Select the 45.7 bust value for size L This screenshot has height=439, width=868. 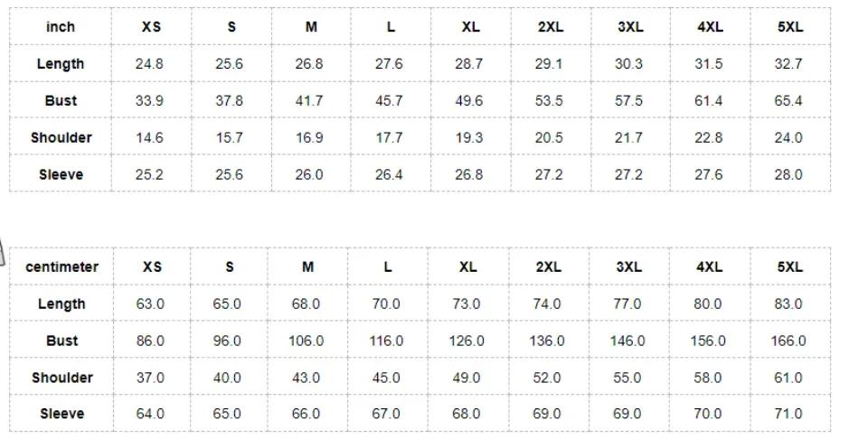point(389,101)
